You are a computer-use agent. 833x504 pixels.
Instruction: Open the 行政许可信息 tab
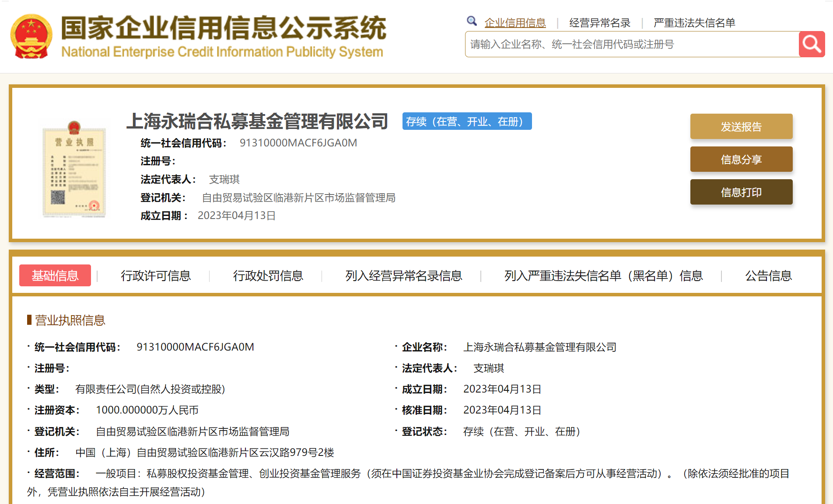pos(156,276)
